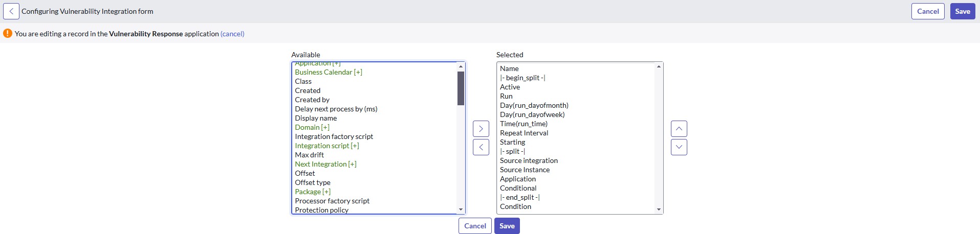Click Save in the top header
This screenshot has width=980, height=234.
pos(963,11)
